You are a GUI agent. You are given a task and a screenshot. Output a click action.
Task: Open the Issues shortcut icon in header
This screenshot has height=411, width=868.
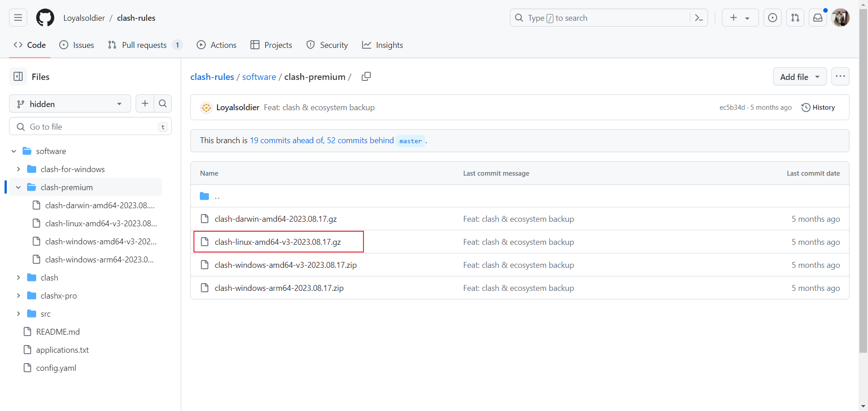coord(773,18)
